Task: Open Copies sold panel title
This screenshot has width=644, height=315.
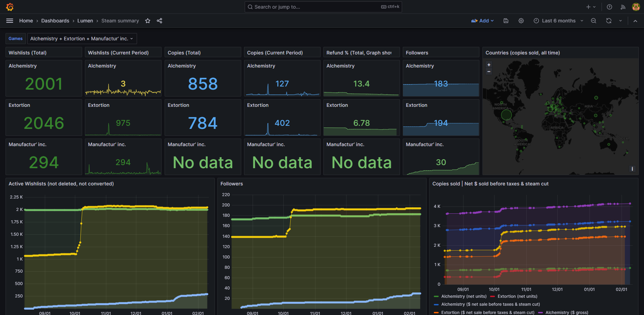Action: point(490,184)
